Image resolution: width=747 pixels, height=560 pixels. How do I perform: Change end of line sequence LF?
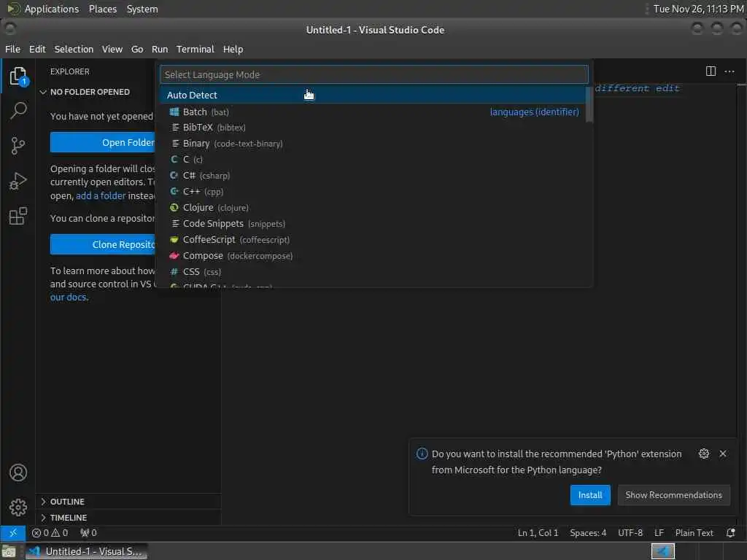tap(659, 533)
